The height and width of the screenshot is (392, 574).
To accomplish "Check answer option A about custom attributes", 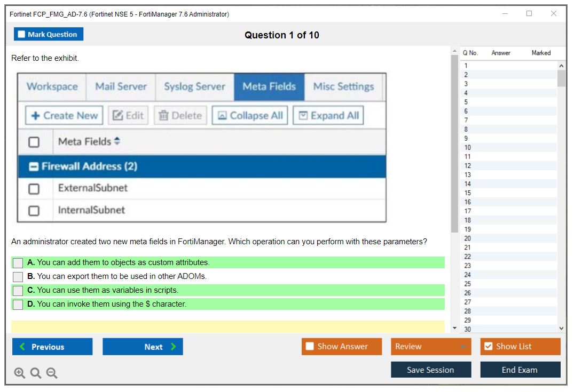I will click(x=18, y=262).
